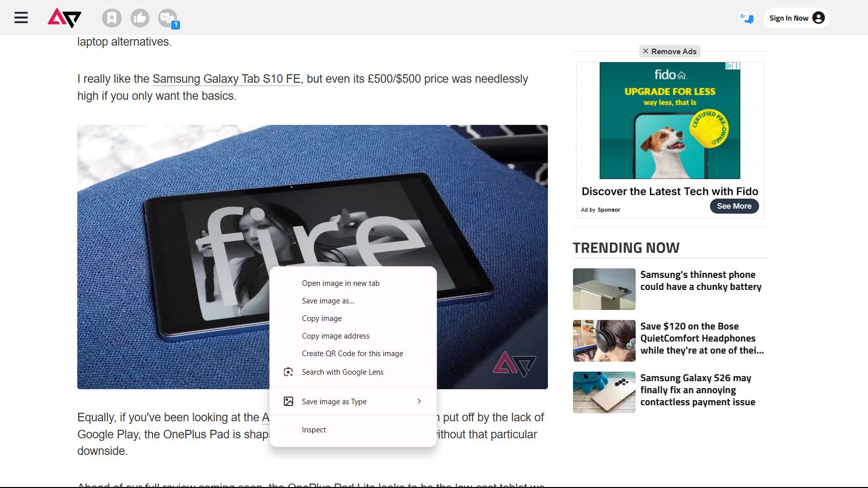Viewport: 868px width, 488px height.
Task: Select Copy image from the context menu
Action: [x=322, y=318]
